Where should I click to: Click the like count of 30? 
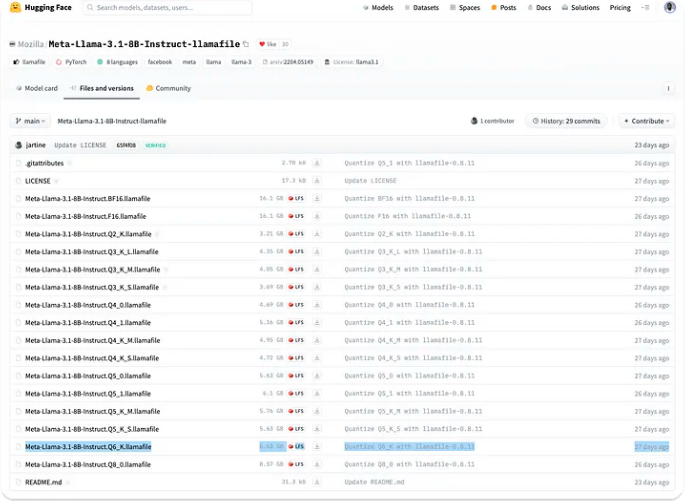pyautogui.click(x=285, y=44)
